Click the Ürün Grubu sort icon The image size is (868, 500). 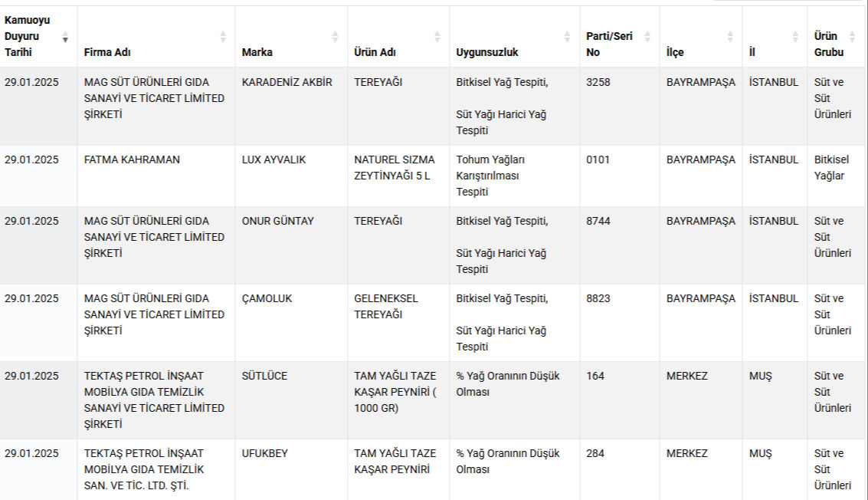pyautogui.click(x=853, y=37)
